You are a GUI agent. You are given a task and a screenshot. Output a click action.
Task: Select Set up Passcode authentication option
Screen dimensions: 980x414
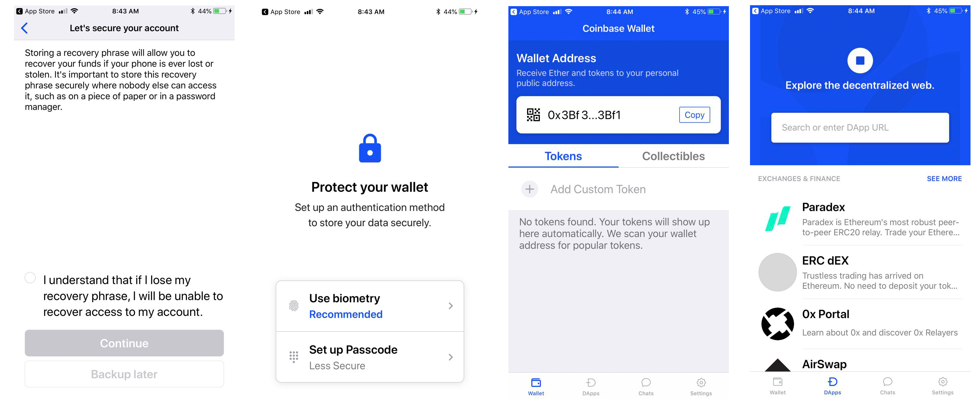(369, 356)
